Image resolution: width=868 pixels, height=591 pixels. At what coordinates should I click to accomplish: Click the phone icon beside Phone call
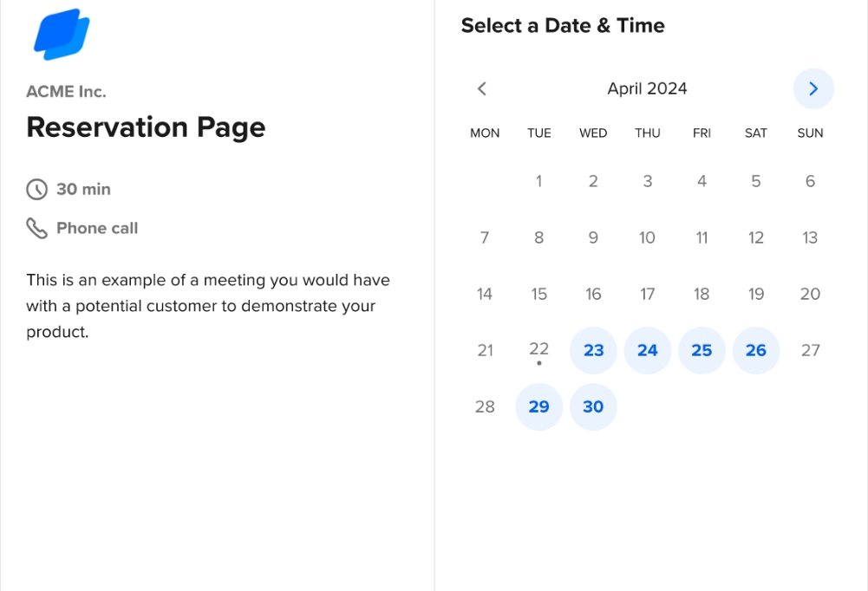pos(37,228)
